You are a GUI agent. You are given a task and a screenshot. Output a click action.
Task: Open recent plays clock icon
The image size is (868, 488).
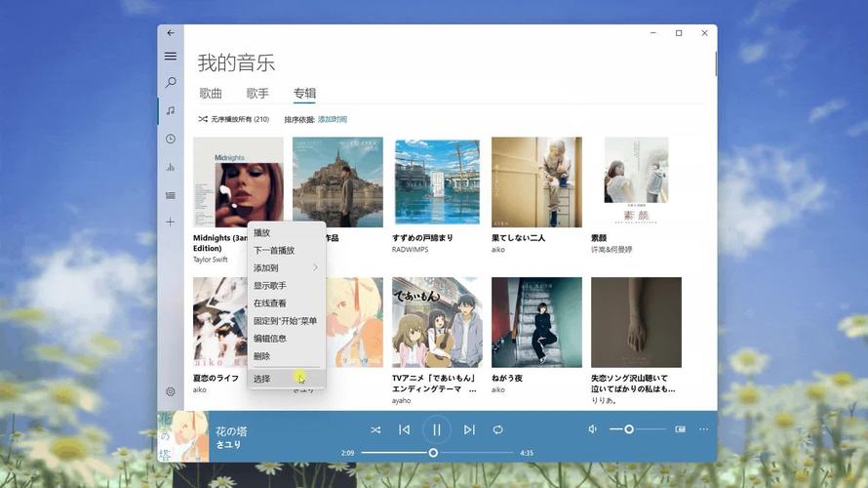[171, 139]
